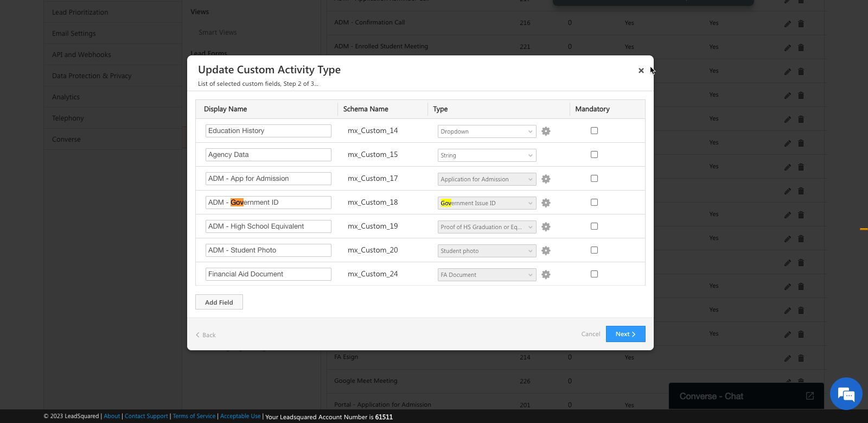This screenshot has width=868, height=423.
Task: Click the Add Field button
Action: click(219, 302)
